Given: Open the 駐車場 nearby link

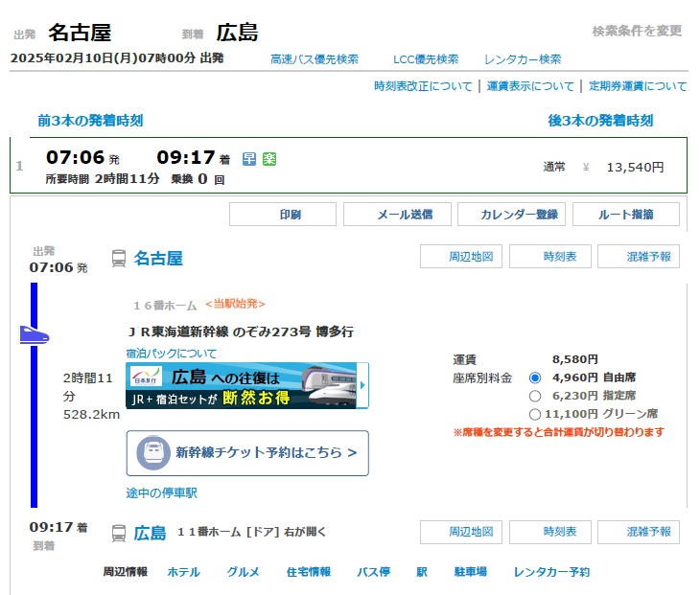Looking at the screenshot, I should click(x=471, y=572).
